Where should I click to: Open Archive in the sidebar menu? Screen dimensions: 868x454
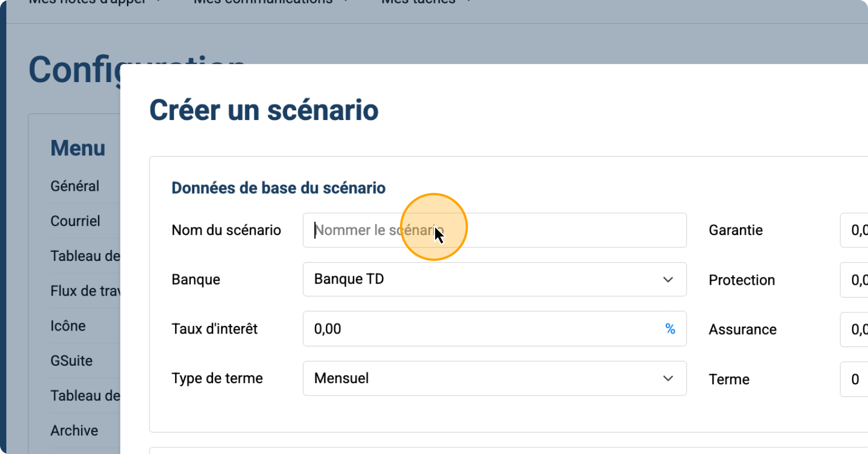click(x=74, y=431)
